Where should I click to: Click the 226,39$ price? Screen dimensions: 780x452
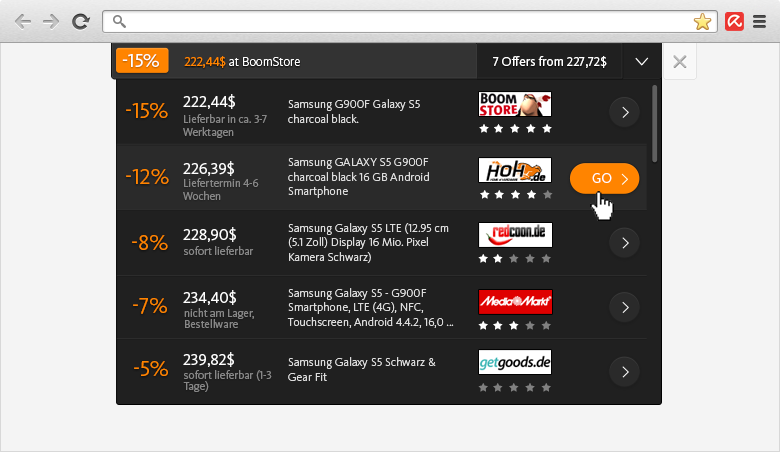[x=208, y=169]
